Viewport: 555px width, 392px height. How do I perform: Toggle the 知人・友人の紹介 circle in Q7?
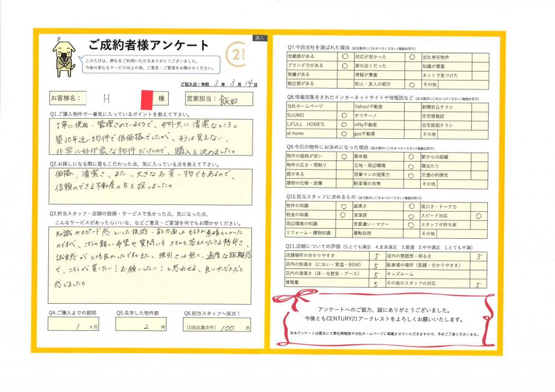point(412,85)
